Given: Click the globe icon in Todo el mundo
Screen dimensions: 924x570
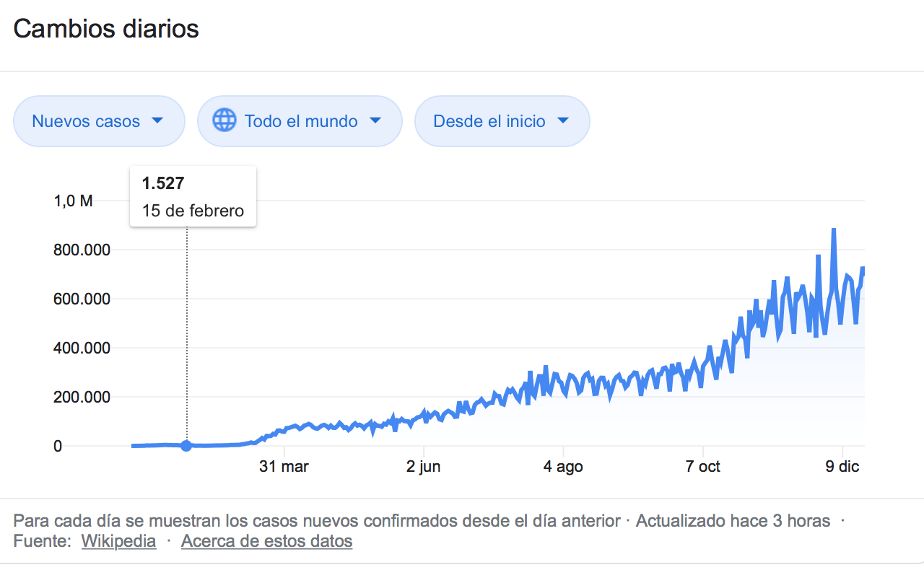Looking at the screenshot, I should coord(225,120).
